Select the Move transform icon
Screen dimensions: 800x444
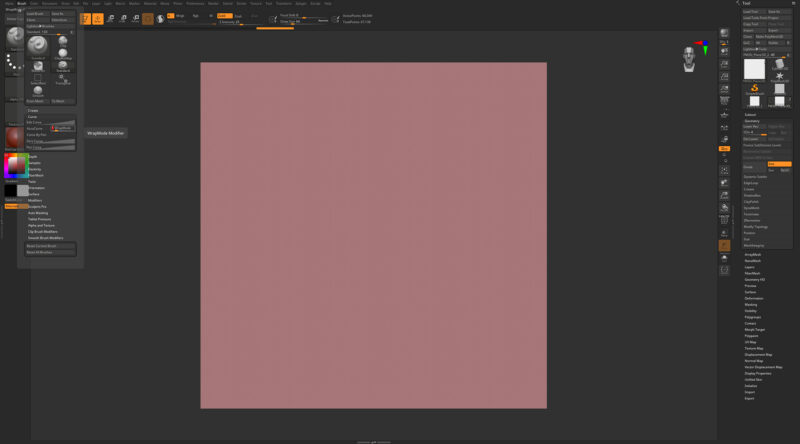tap(110, 19)
